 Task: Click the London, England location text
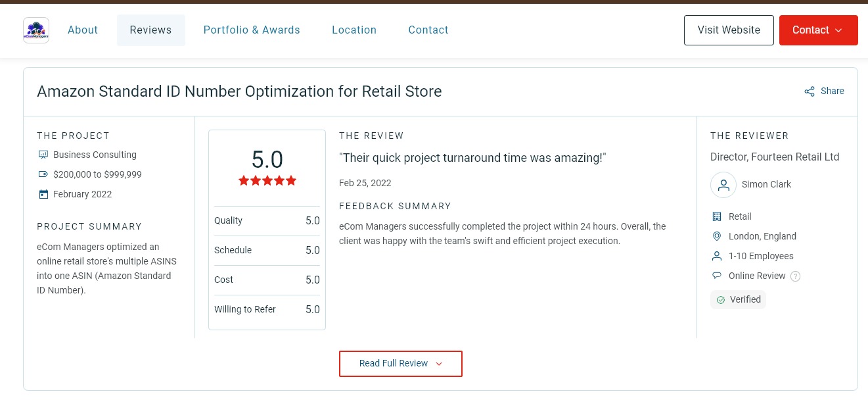[762, 236]
